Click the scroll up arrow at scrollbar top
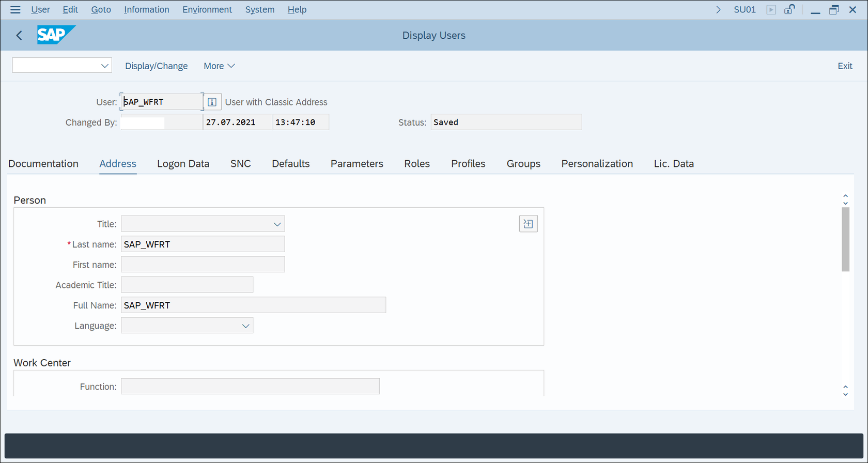The image size is (868, 463). point(845,196)
